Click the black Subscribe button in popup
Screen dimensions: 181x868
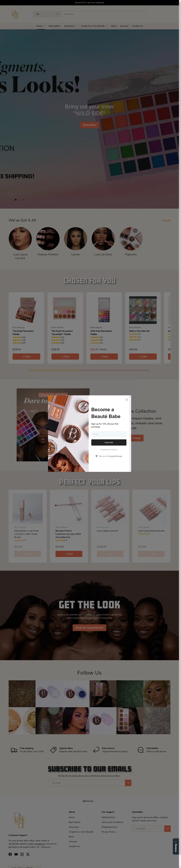point(109,442)
